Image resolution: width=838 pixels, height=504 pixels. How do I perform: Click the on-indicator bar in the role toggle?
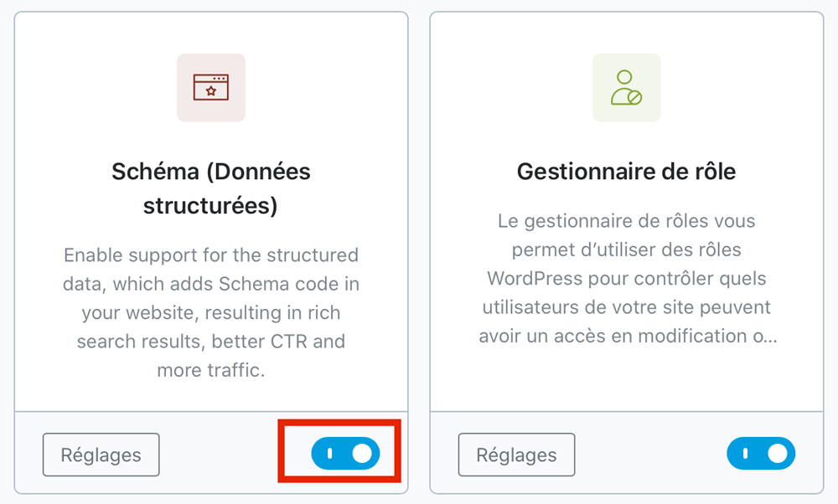point(745,453)
